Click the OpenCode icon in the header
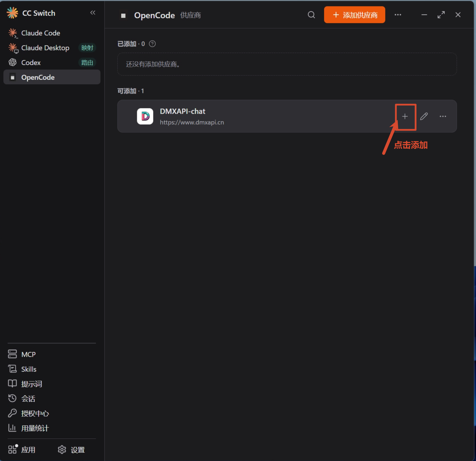The image size is (476, 461). (x=123, y=15)
